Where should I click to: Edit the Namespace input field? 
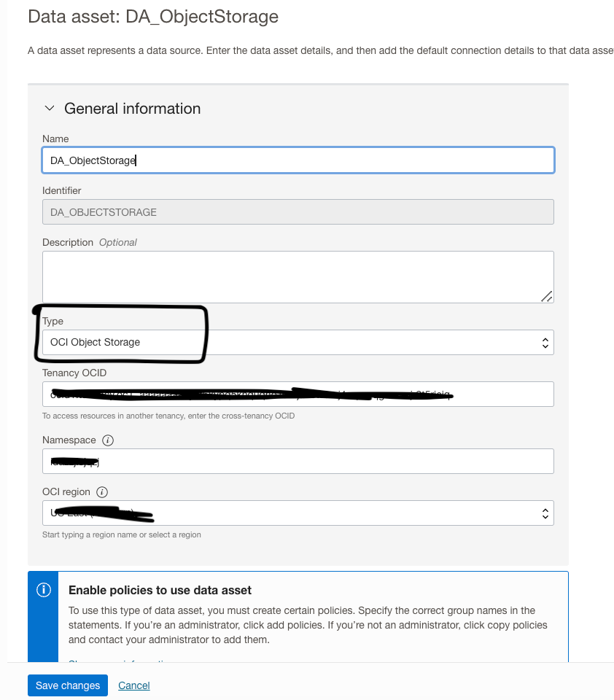click(298, 461)
